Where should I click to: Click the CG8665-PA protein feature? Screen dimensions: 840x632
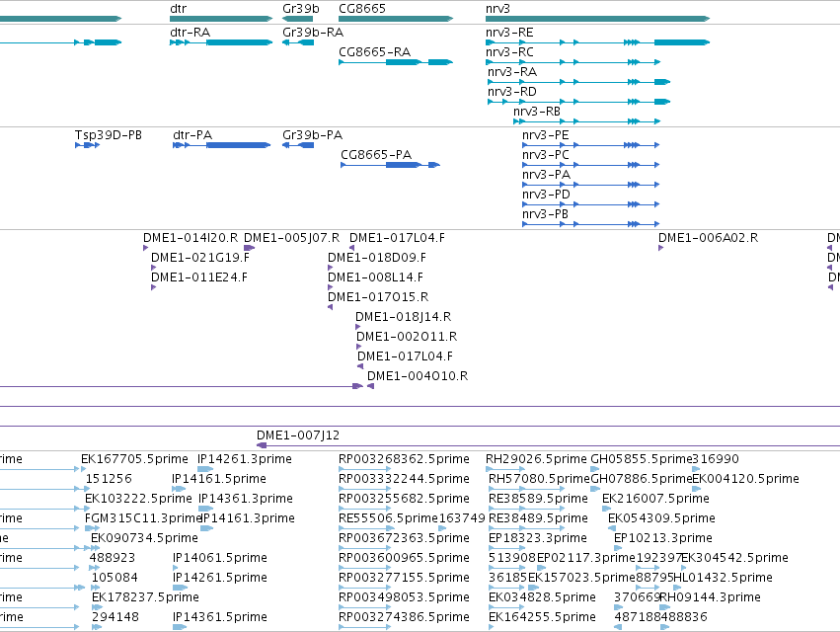click(x=391, y=165)
